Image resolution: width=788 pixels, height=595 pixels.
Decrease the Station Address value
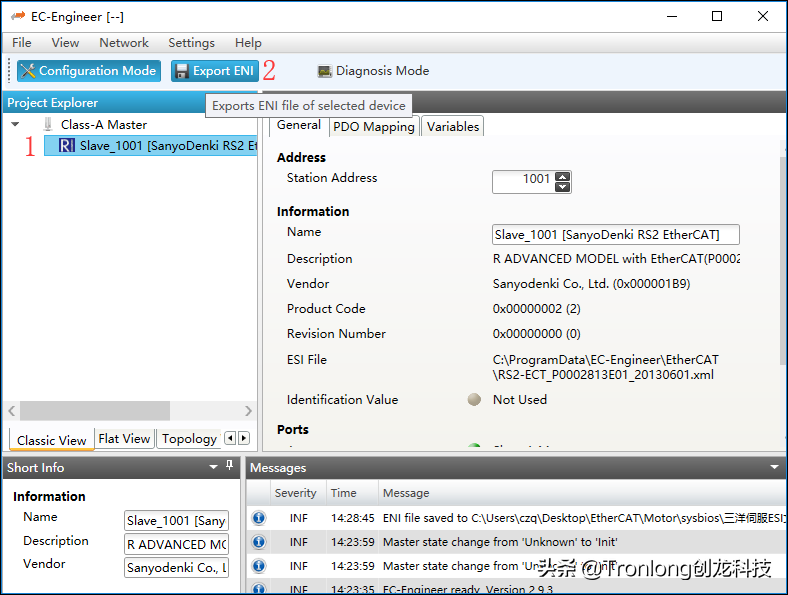pyautogui.click(x=562, y=187)
